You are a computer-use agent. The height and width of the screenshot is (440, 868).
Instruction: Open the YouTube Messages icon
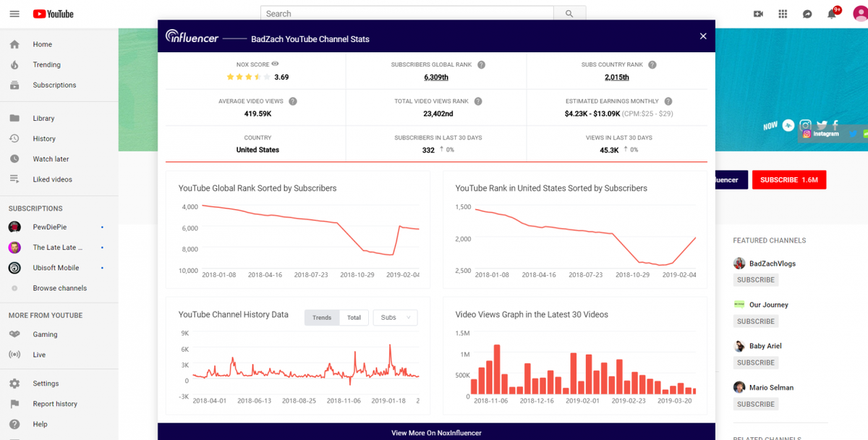(x=807, y=13)
